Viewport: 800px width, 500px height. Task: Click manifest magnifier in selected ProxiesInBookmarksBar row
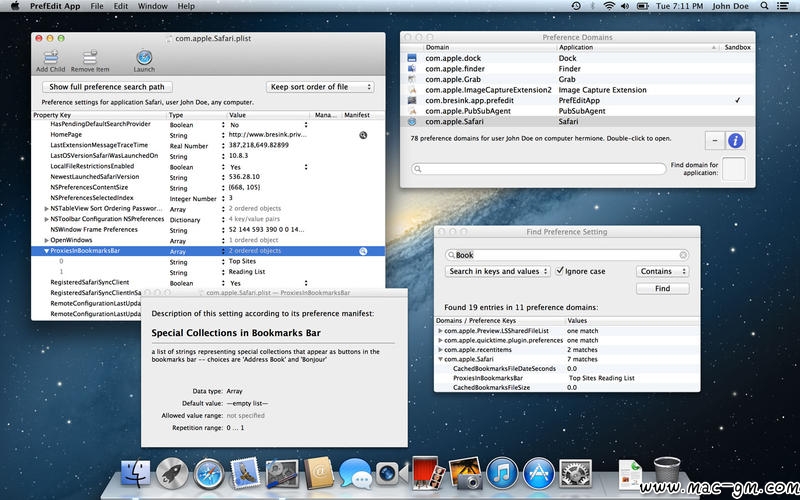point(363,251)
